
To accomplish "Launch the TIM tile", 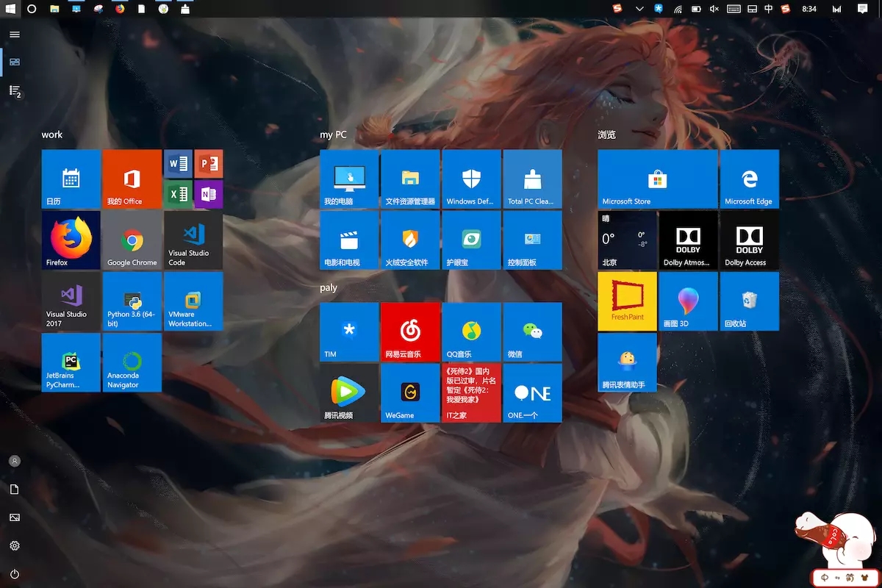I will click(350, 332).
